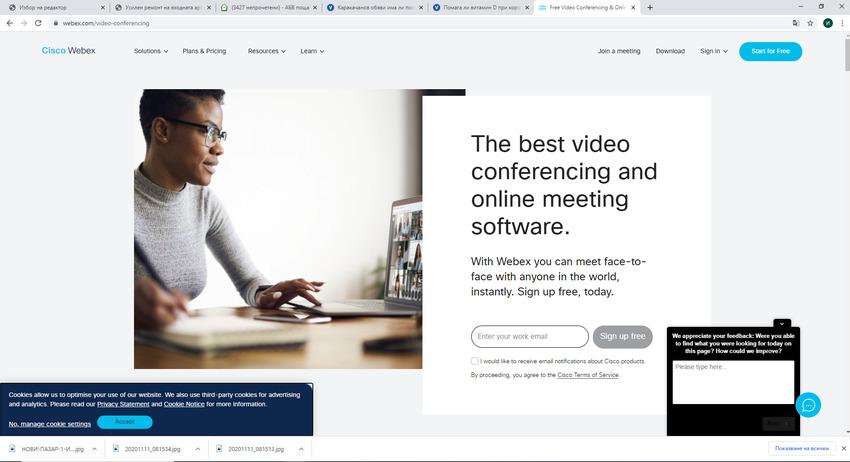Open Cisco Terms of Service link
Image resolution: width=850 pixels, height=462 pixels.
[x=588, y=375]
